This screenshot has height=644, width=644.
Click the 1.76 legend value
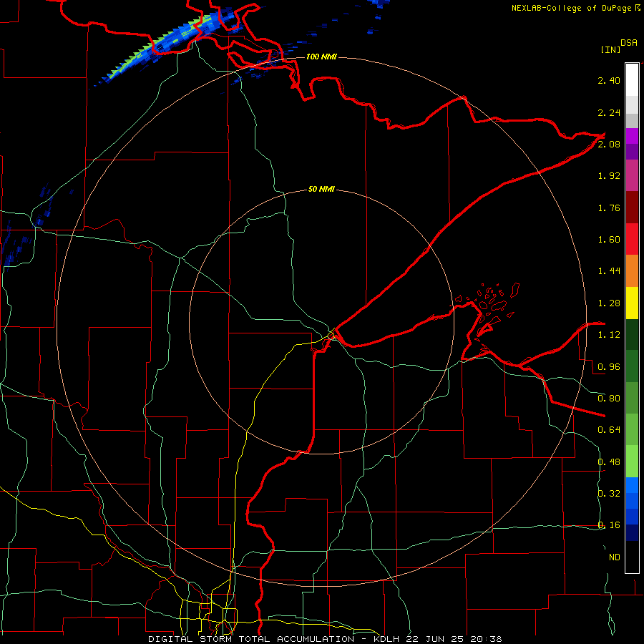click(609, 208)
